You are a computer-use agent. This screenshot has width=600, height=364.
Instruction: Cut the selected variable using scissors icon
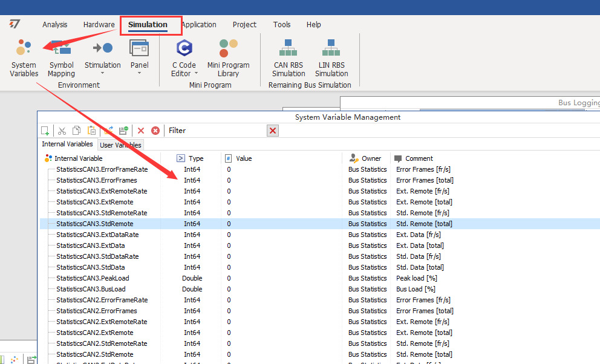[62, 130]
